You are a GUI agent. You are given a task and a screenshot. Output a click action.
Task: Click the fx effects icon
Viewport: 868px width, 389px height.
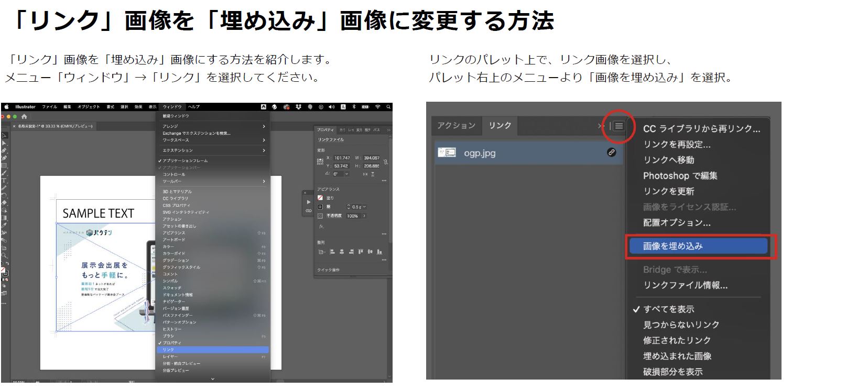point(321,227)
